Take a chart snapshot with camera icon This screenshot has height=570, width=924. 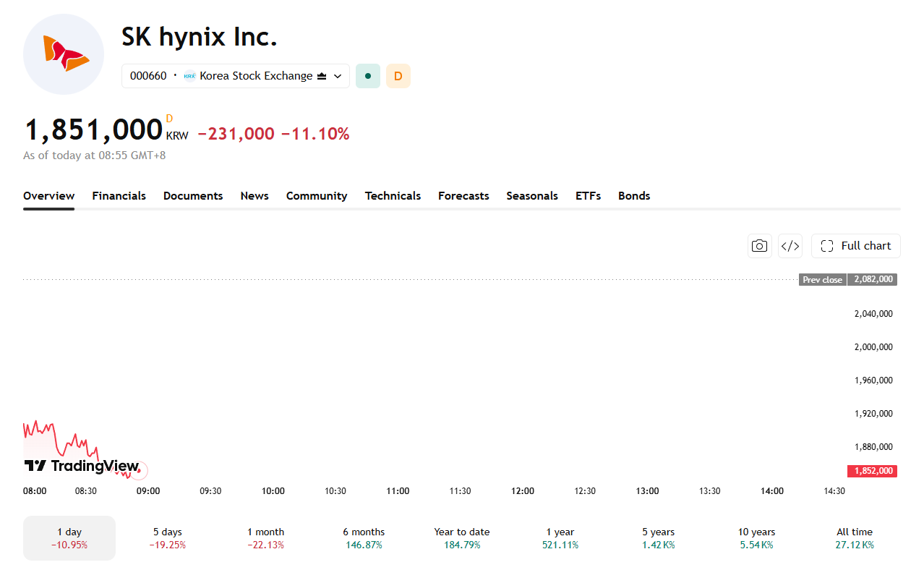pos(759,246)
